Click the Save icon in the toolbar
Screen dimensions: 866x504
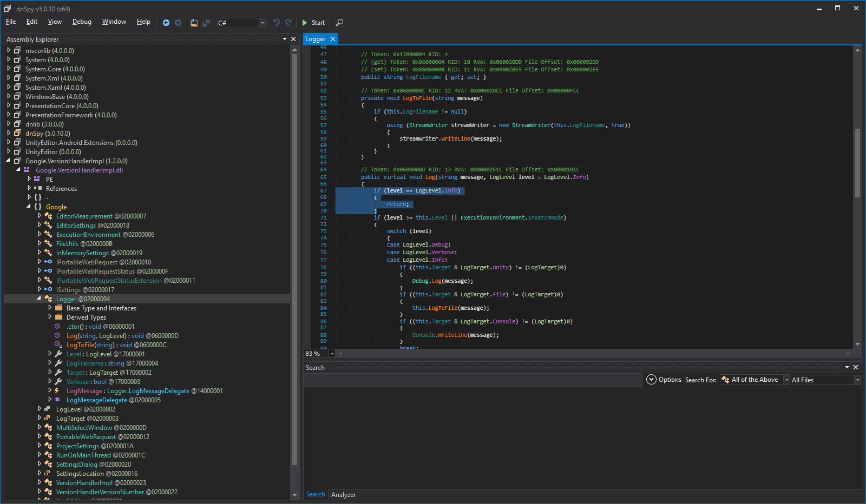point(206,23)
